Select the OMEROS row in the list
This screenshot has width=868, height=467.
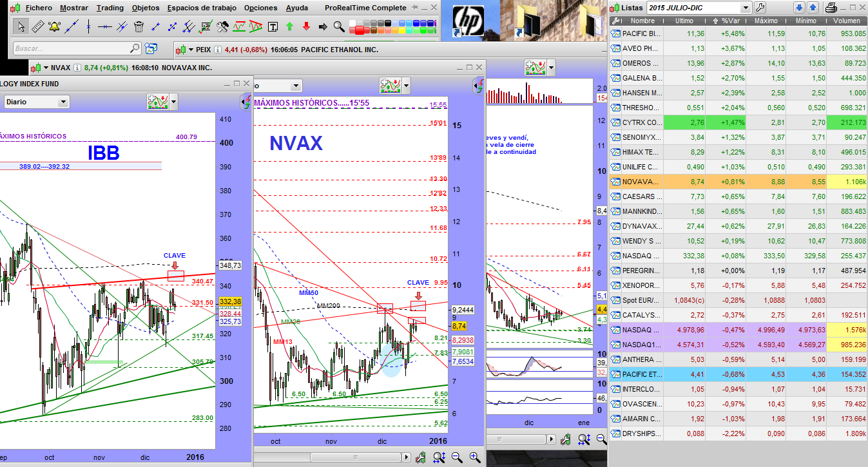[x=738, y=63]
